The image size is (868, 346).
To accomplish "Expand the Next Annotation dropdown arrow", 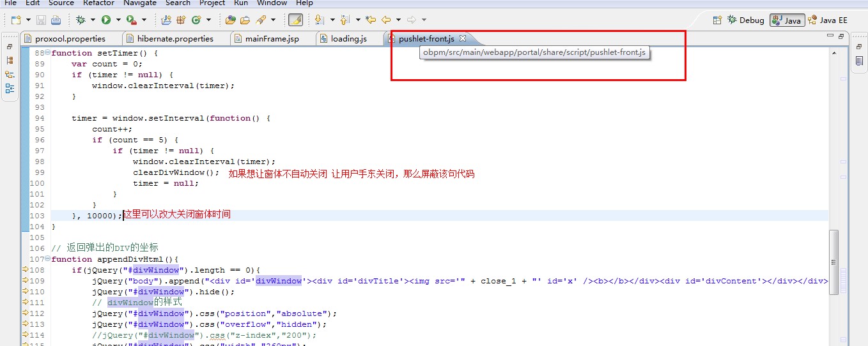I will pos(331,20).
